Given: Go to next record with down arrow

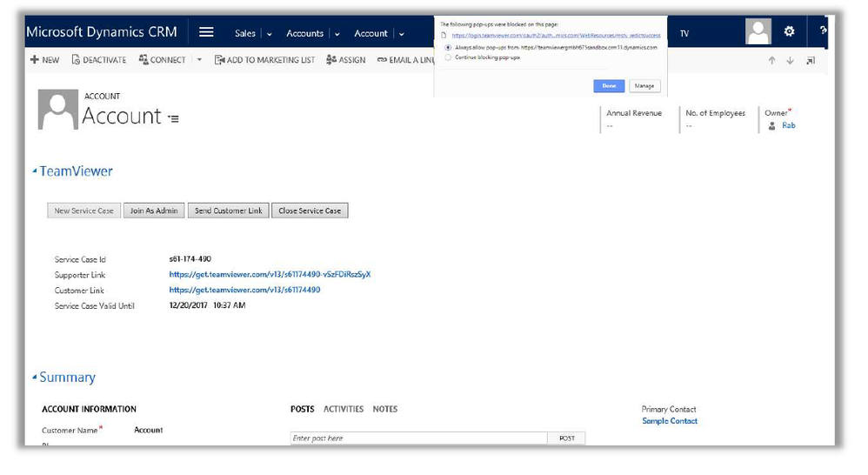Looking at the screenshot, I should point(790,60).
